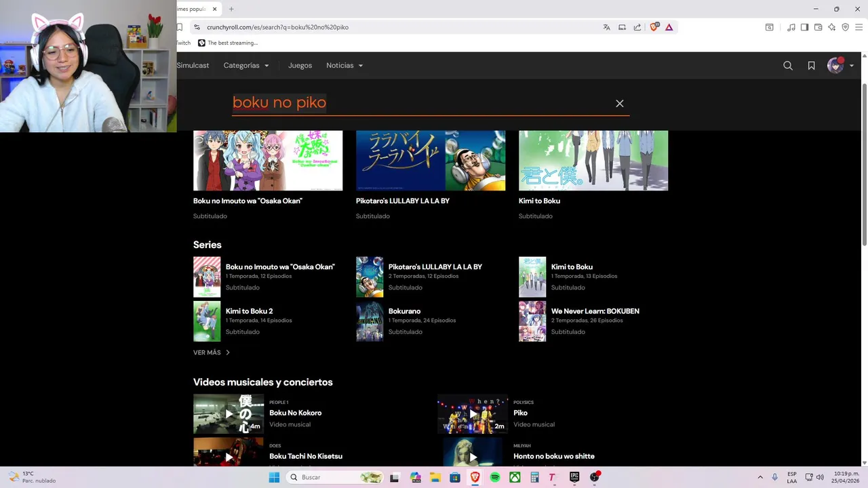868x488 pixels.
Task: Open the Kimi to Boku large thumbnail
Action: (593, 161)
